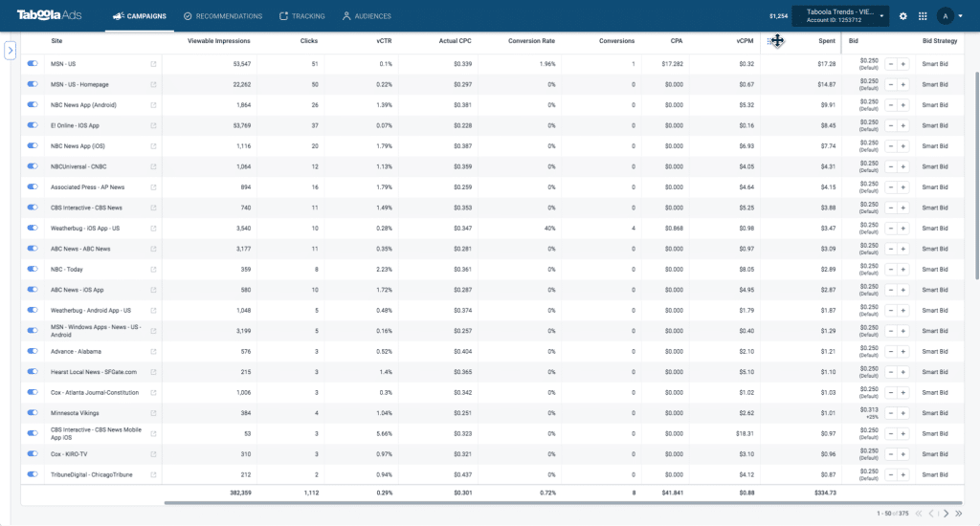This screenshot has width=980, height=526.
Task: Increase bid for NBC News App (Android)
Action: [x=902, y=105]
